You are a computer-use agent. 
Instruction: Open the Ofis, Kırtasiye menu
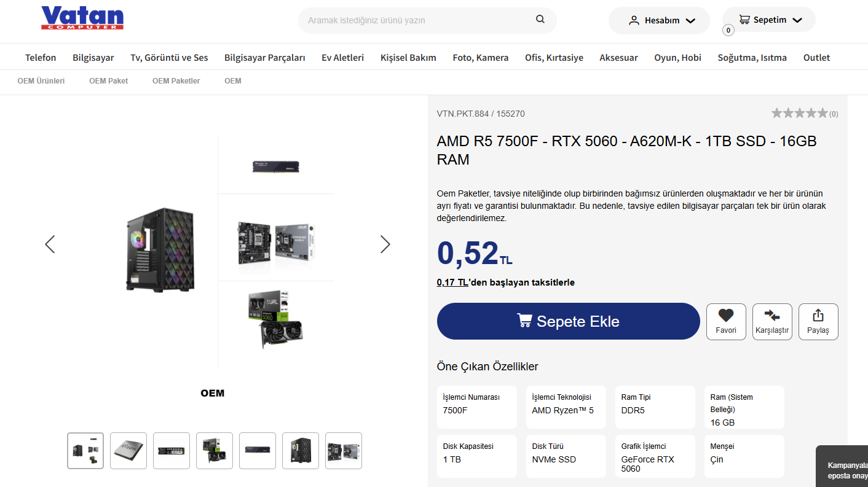(554, 58)
